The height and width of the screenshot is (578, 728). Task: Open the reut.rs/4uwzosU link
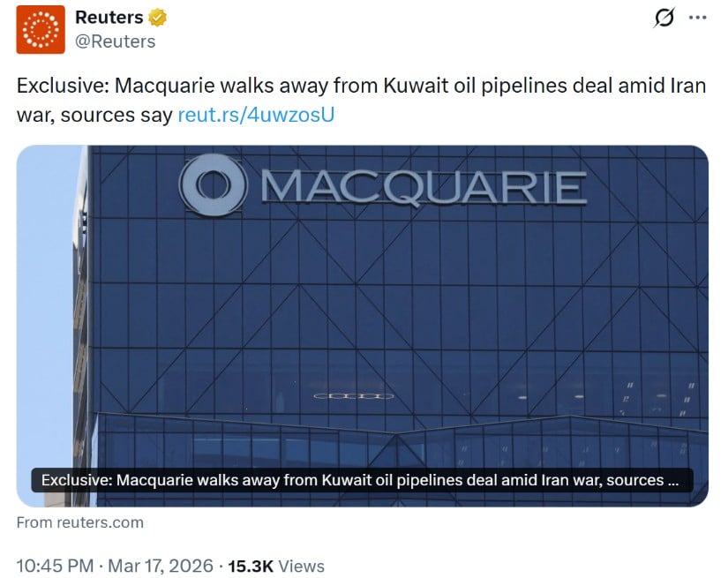click(x=256, y=115)
